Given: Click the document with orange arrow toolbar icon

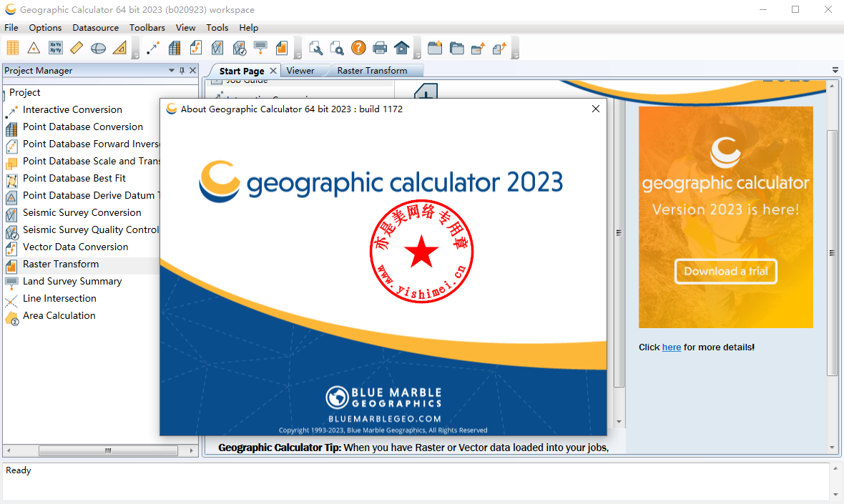Looking at the screenshot, I should coord(499,48).
